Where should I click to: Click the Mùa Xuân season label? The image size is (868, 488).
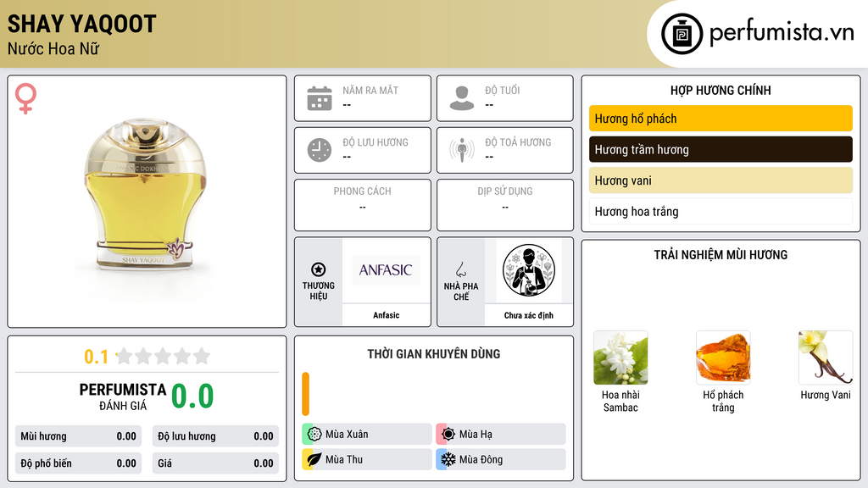pos(347,435)
